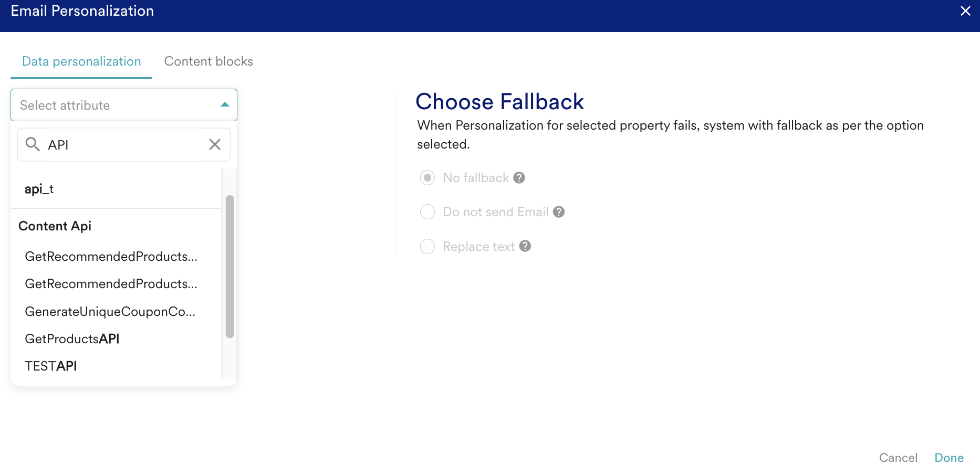Collapse the Select attribute dropdown arrow
Screen dimensions: 980x476
tap(225, 105)
